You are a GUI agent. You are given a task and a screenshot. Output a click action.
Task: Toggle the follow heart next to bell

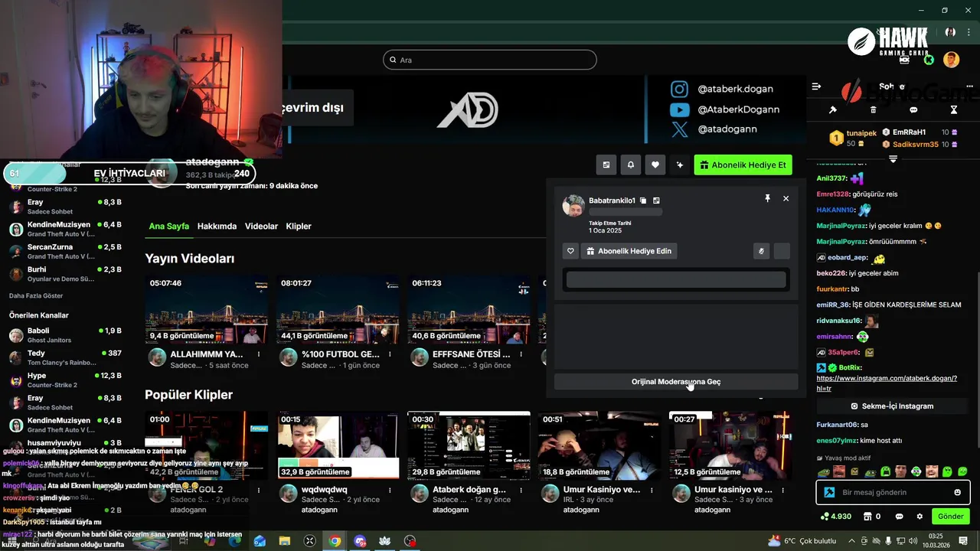click(655, 165)
